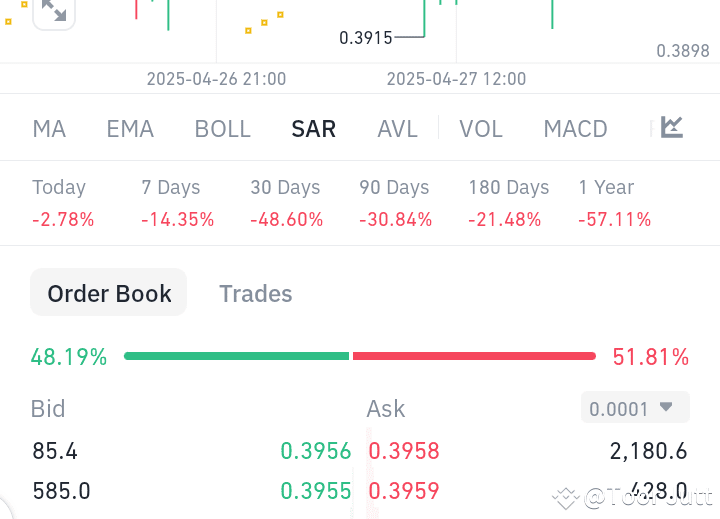
Task: Click the 0.3959 ask price row
Action: click(528, 491)
